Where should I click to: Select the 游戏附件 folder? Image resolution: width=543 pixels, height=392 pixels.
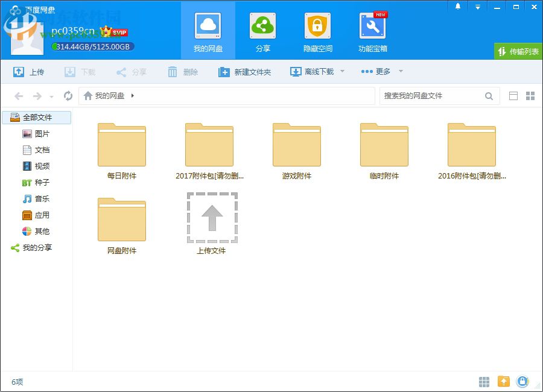click(297, 151)
